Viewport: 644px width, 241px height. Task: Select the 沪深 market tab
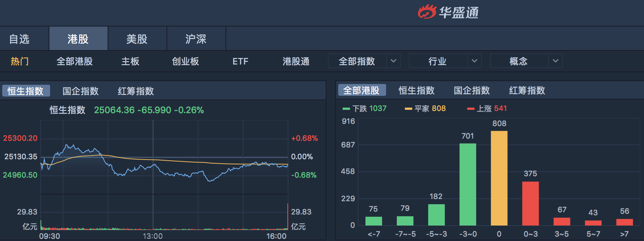tap(196, 39)
